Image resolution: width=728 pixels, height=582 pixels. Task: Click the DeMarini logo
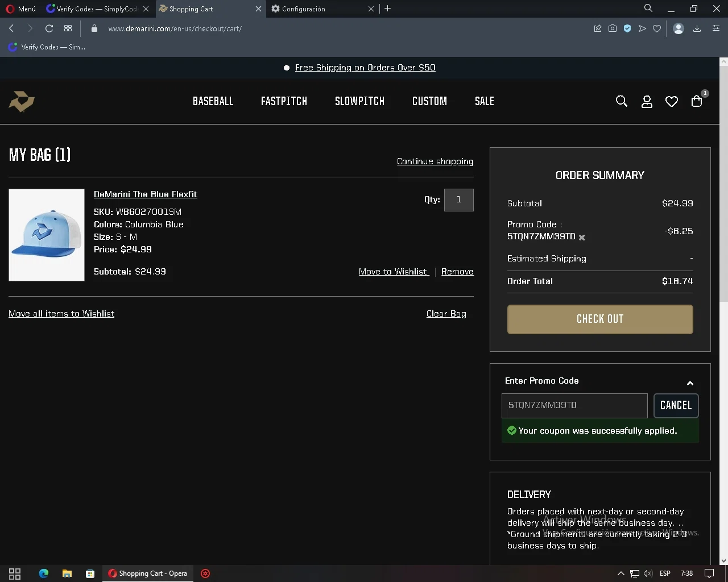22,101
